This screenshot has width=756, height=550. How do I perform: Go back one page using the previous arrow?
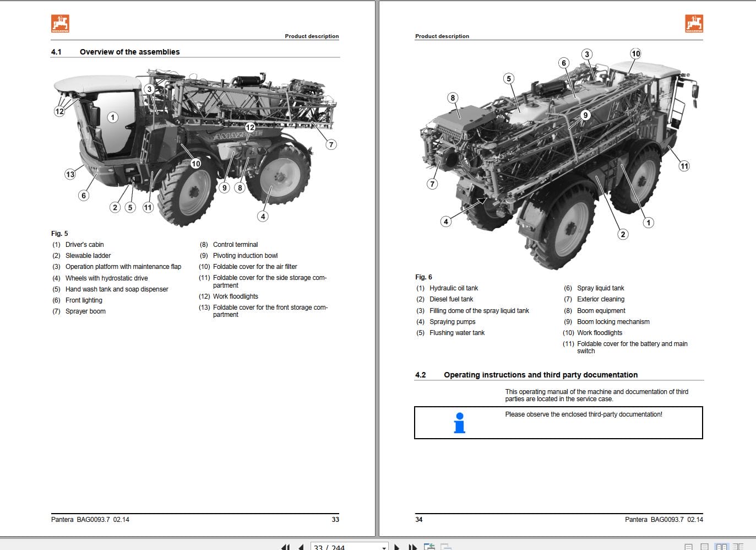click(301, 547)
